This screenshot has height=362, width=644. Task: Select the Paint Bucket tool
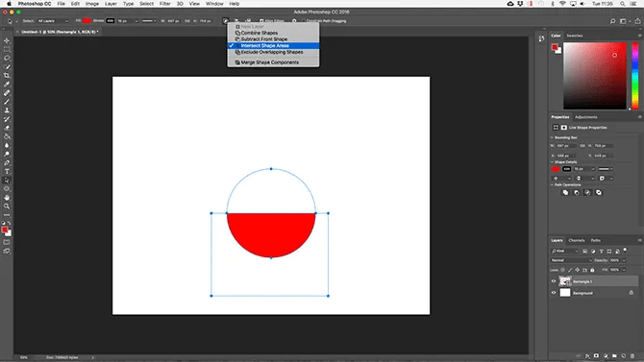click(x=7, y=136)
